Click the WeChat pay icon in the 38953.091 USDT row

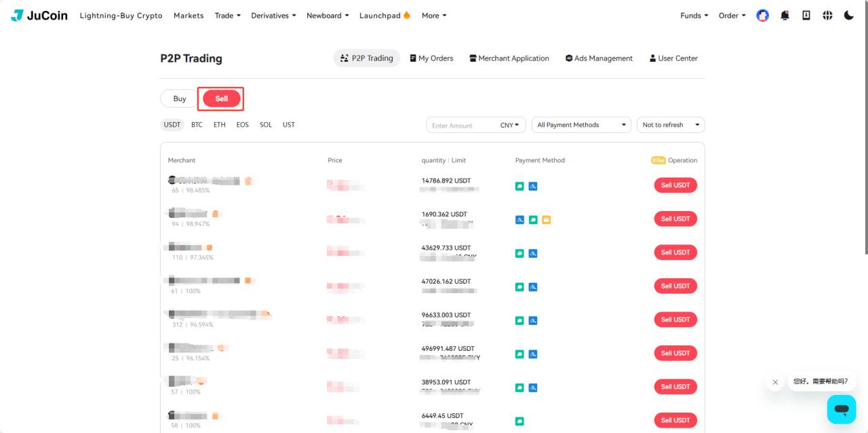[519, 388]
